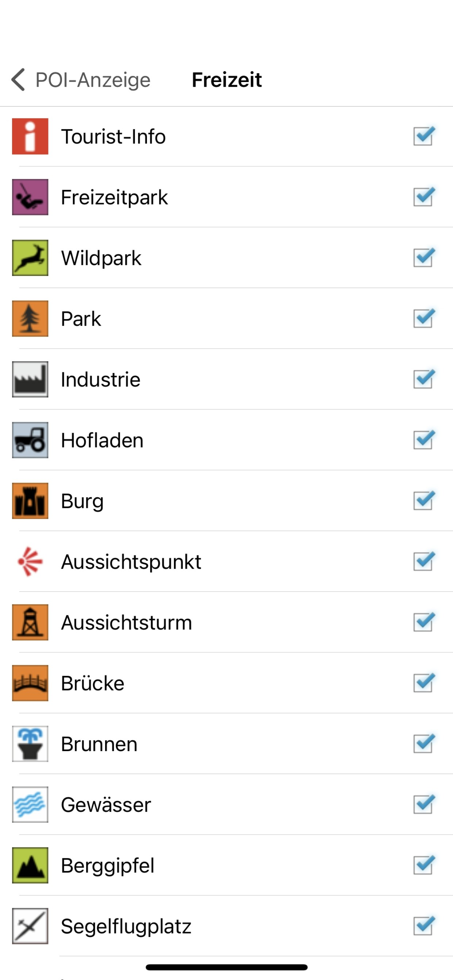Uncheck the Wildpark checkbox
453x980 pixels.
pyautogui.click(x=424, y=257)
